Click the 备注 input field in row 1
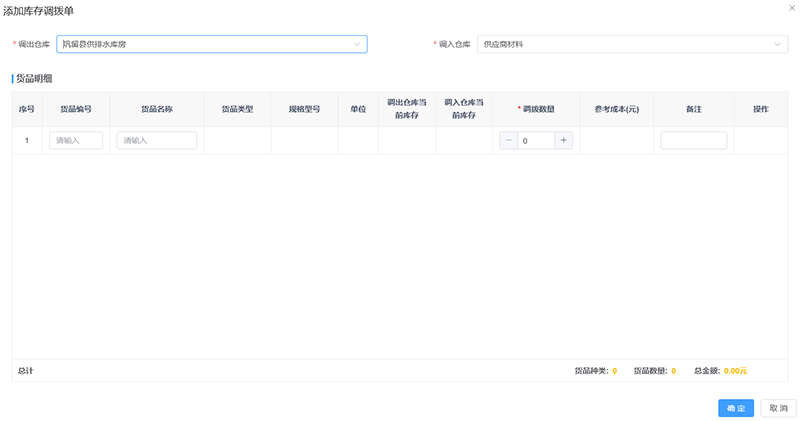This screenshot has width=800, height=421. click(694, 140)
